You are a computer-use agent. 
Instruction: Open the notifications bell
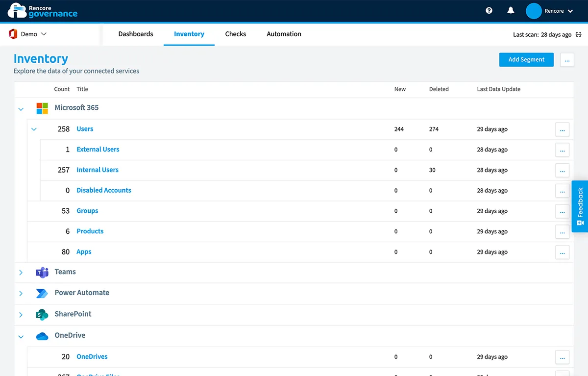point(511,10)
